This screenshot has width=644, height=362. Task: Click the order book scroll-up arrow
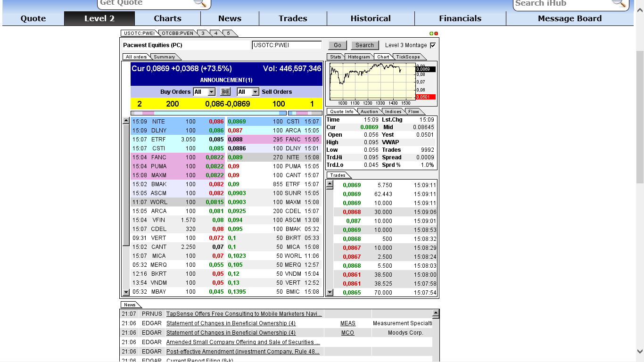coord(126,121)
